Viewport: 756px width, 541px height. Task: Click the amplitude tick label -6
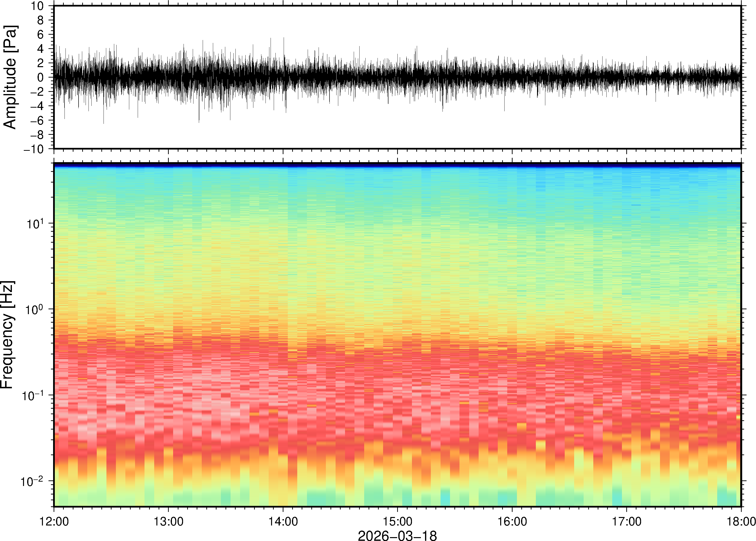pos(37,121)
